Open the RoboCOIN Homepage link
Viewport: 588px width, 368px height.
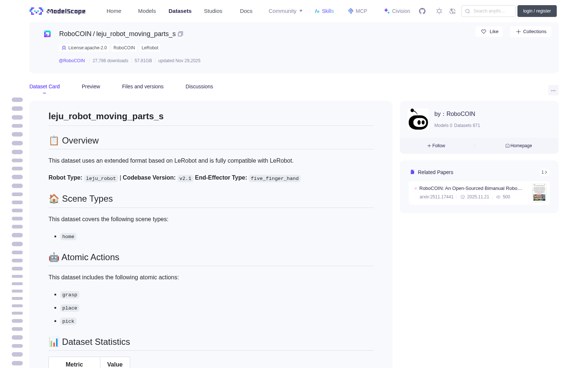(519, 146)
